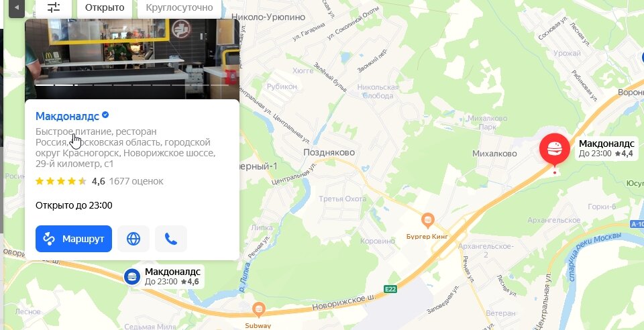Toggle the Круглосуточно filter chip
Viewport: 644px width, 330px height.
tap(179, 7)
